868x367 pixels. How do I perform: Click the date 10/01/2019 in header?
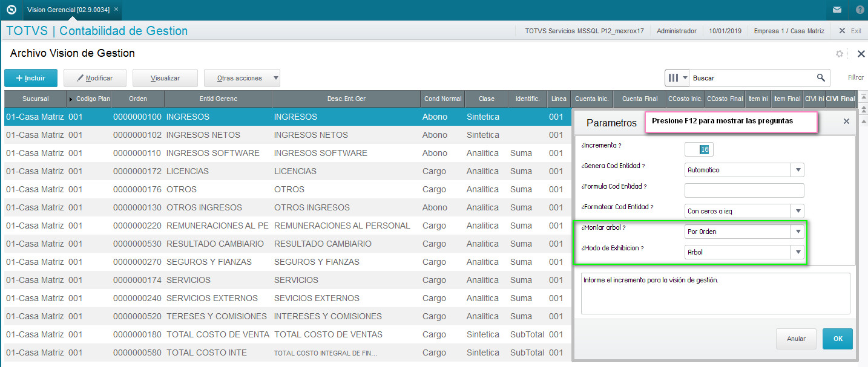pyautogui.click(x=725, y=31)
